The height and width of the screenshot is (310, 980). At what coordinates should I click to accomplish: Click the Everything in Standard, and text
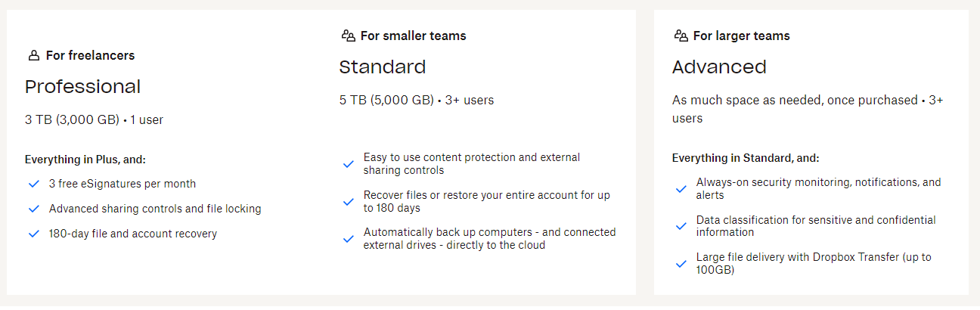click(746, 158)
